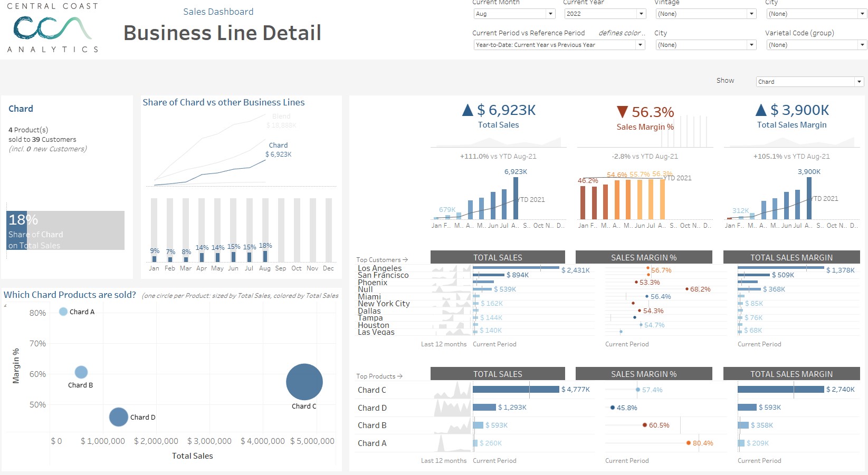The height and width of the screenshot is (475, 868).
Task: Click the blue up triangle beside $6,923K
Action: (468, 110)
